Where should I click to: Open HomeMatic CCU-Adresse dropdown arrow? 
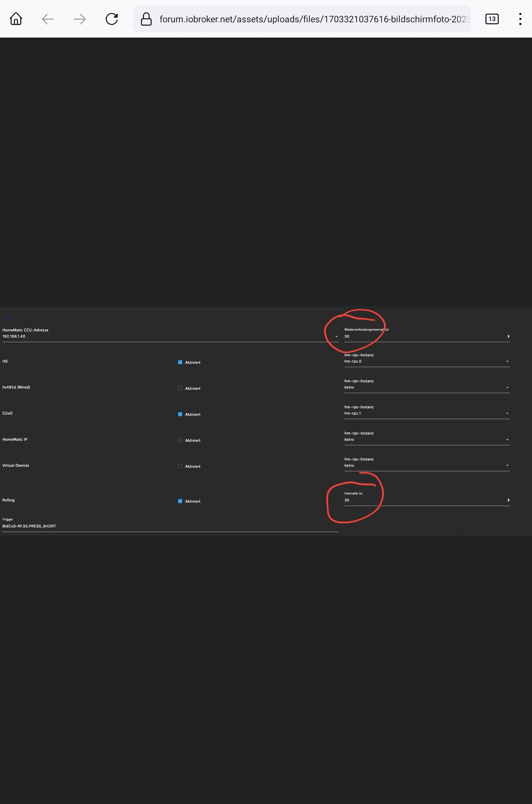[336, 336]
